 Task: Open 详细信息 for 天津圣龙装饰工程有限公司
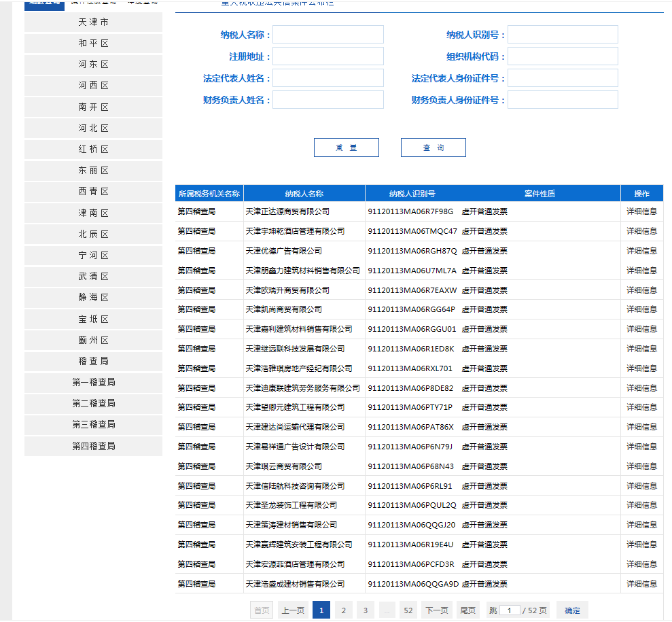(641, 505)
